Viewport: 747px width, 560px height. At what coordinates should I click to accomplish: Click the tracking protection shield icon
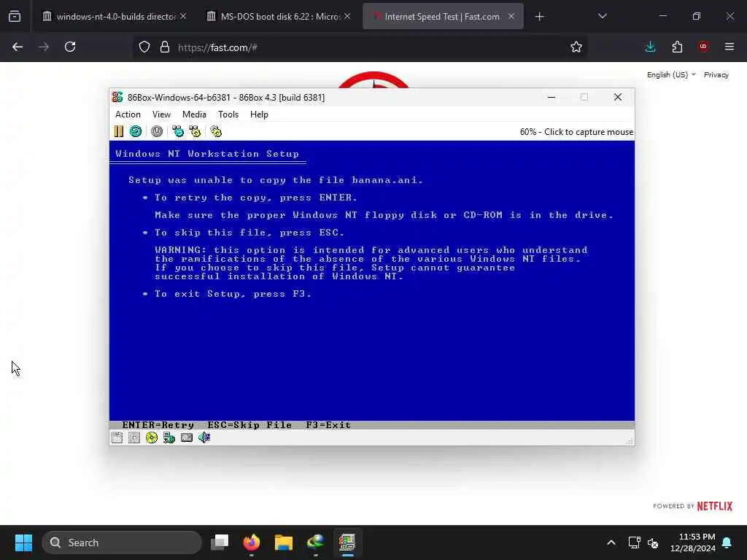pos(144,47)
